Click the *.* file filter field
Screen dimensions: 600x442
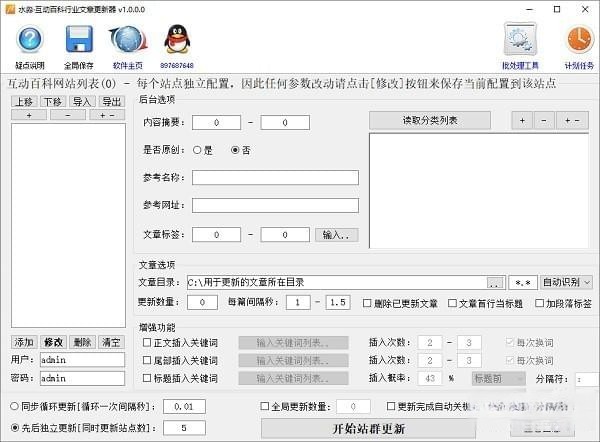[523, 282]
